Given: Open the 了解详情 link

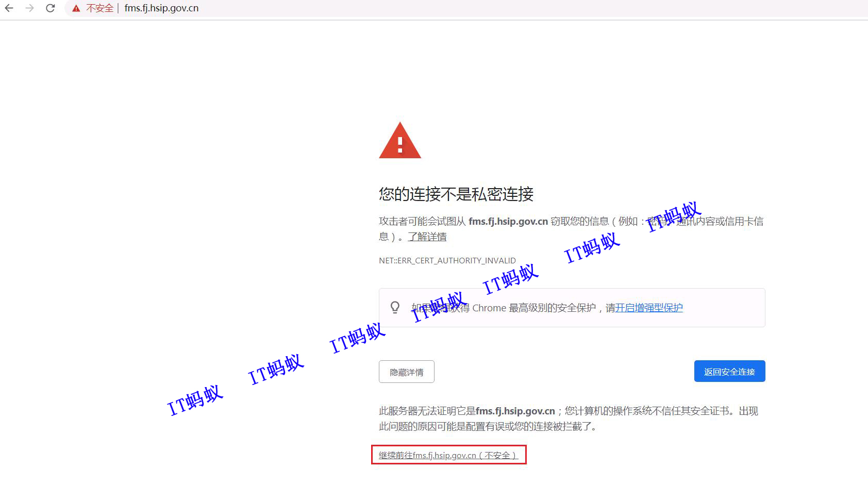Looking at the screenshot, I should [x=427, y=237].
